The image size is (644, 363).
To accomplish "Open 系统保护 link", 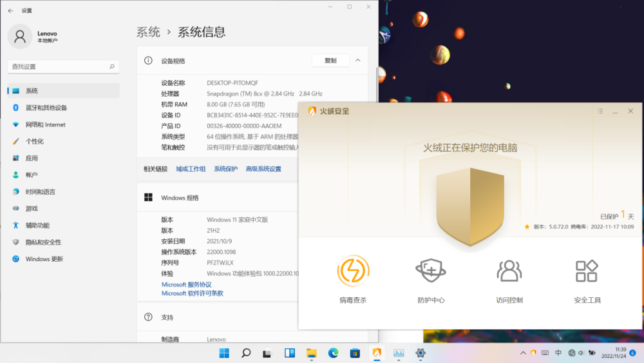I will pos(225,169).
